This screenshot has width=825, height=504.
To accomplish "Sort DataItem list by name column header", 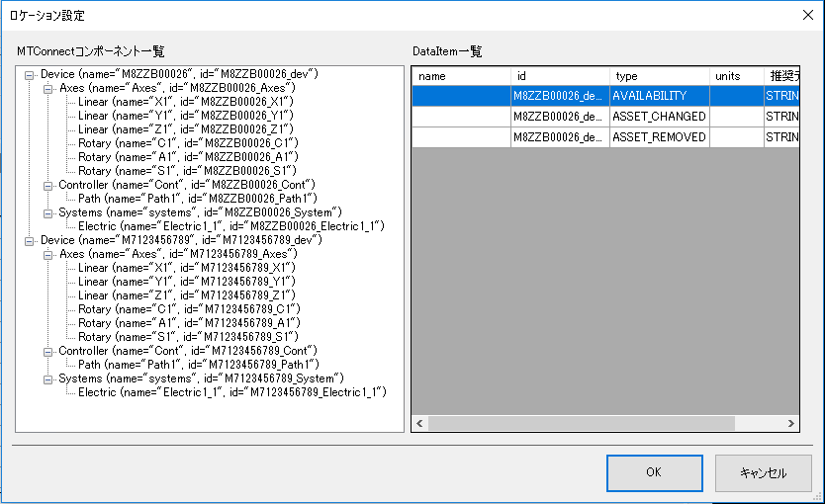I will tap(461, 76).
